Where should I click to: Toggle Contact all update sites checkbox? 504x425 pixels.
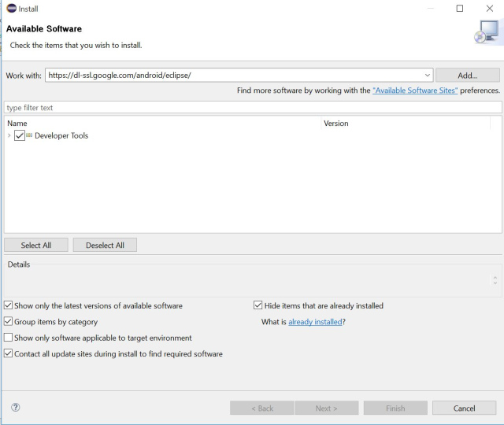point(9,354)
